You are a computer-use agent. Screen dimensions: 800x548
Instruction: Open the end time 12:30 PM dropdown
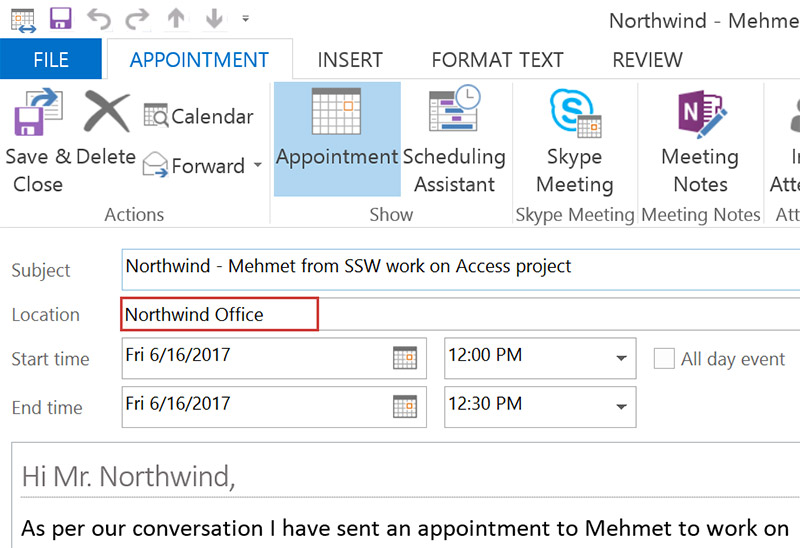622,406
